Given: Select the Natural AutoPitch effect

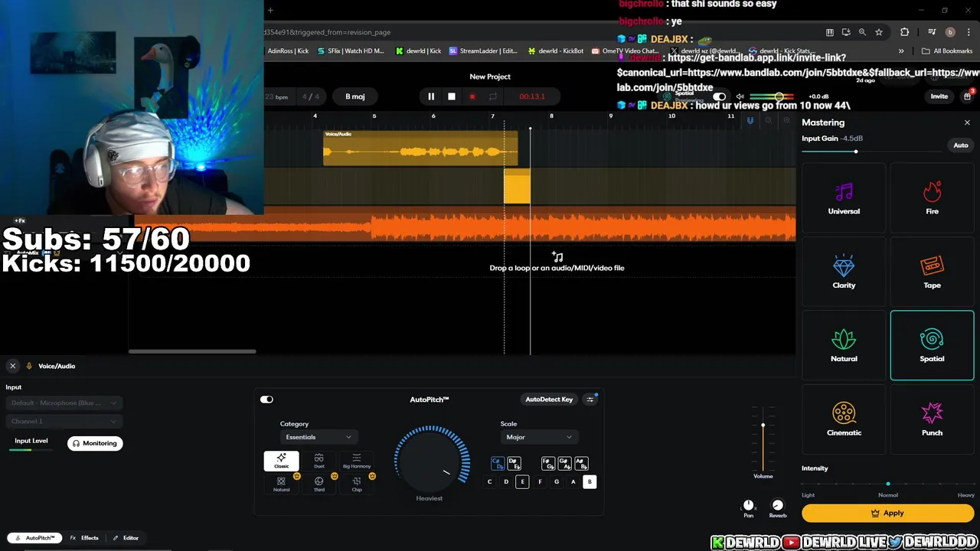Looking at the screenshot, I should 281,484.
